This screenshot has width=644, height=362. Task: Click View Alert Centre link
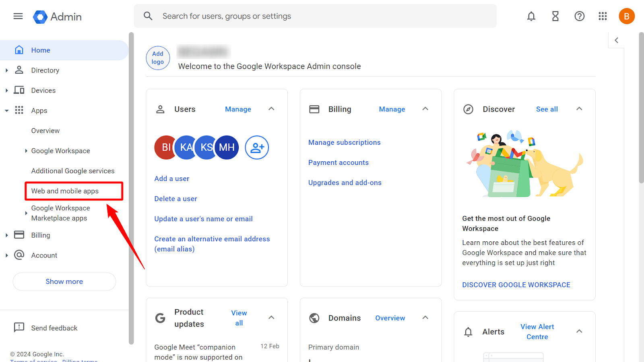click(537, 332)
